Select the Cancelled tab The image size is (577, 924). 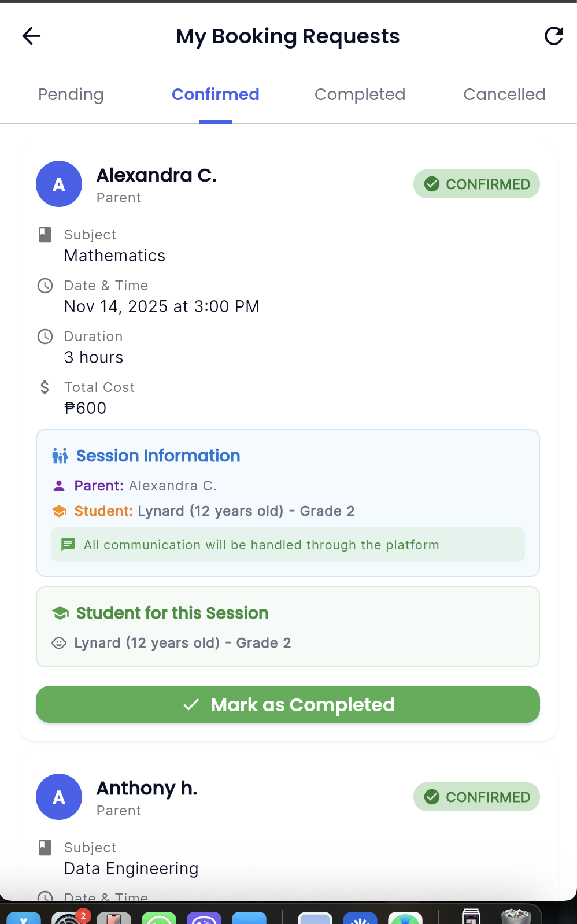coord(504,94)
